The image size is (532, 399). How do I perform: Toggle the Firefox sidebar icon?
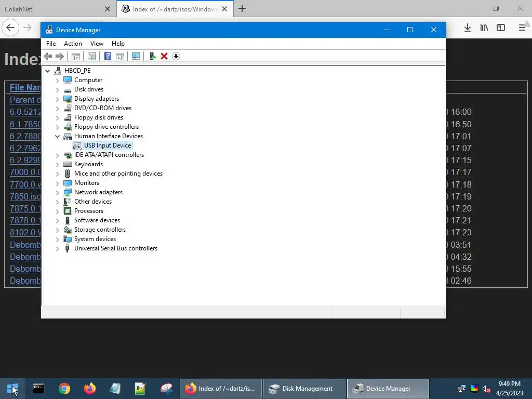point(501,28)
